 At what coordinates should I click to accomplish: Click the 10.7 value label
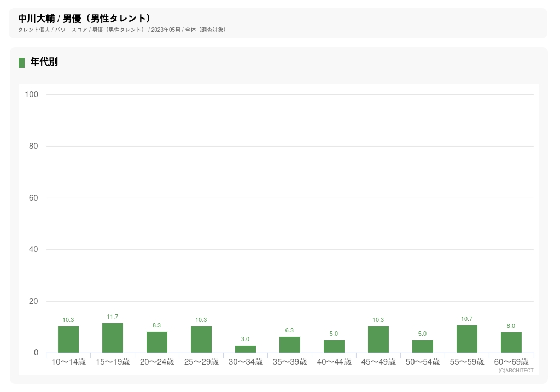[467, 319]
